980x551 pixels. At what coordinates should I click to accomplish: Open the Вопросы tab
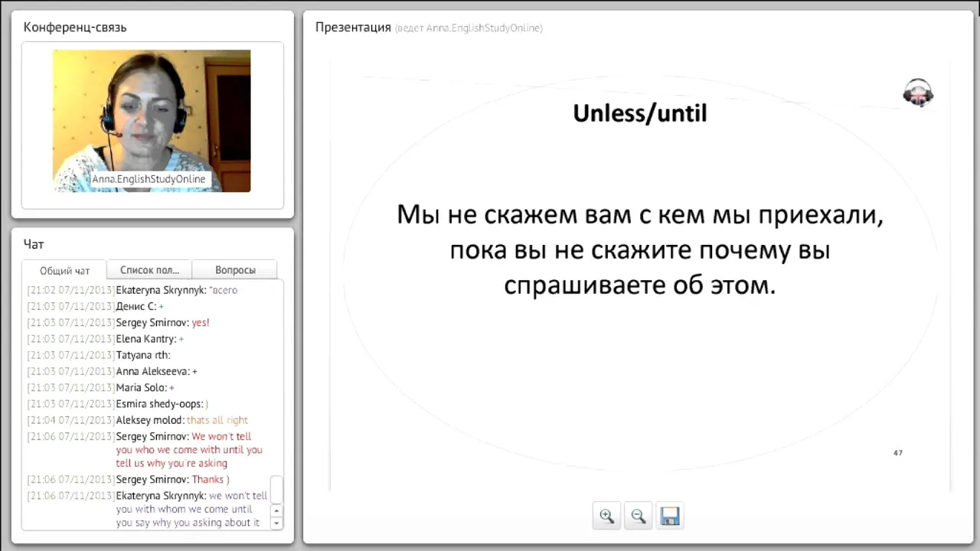tap(235, 269)
